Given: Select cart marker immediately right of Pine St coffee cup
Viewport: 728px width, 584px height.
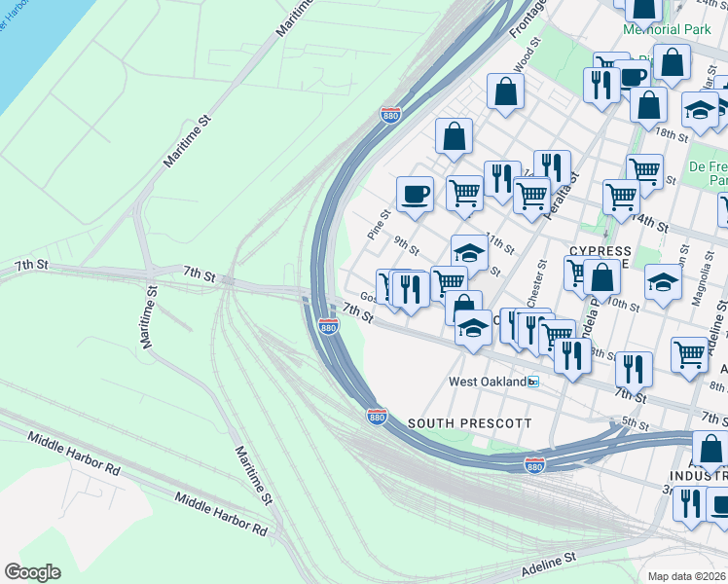Looking at the screenshot, I should pos(464,198).
